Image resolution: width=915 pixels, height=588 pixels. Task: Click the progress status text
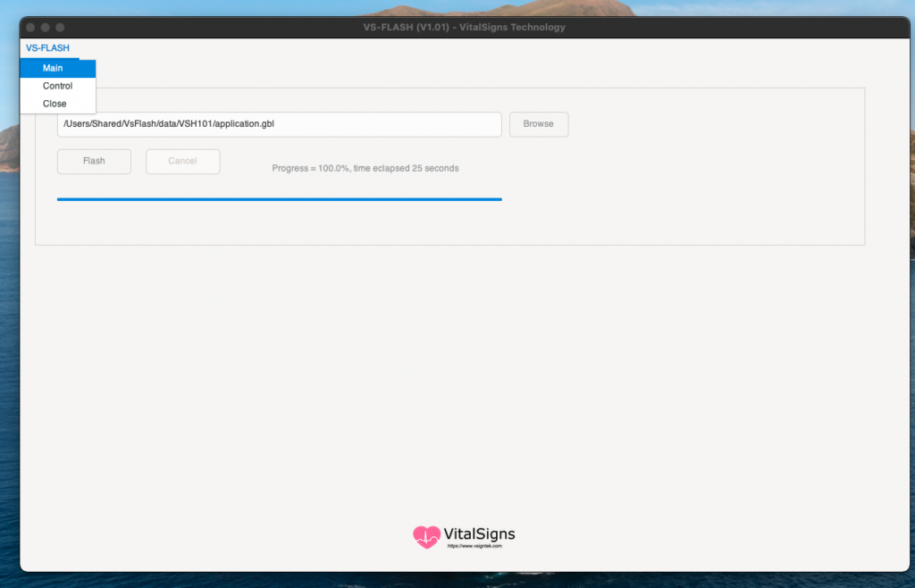pos(365,169)
